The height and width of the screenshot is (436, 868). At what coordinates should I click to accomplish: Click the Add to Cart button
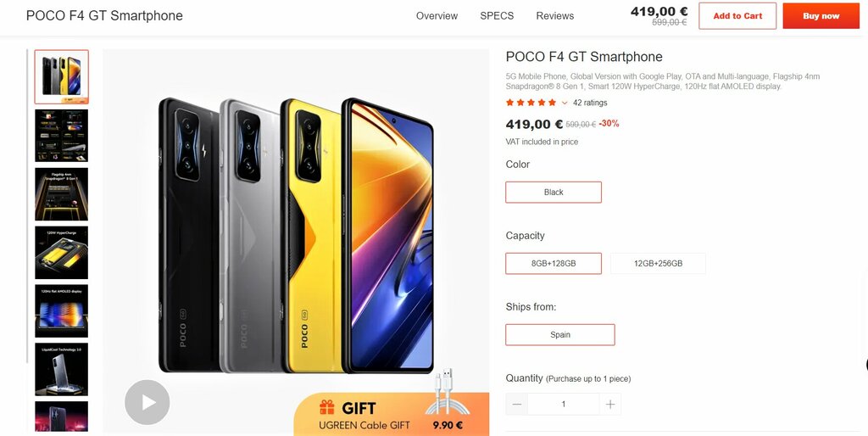pyautogui.click(x=737, y=16)
